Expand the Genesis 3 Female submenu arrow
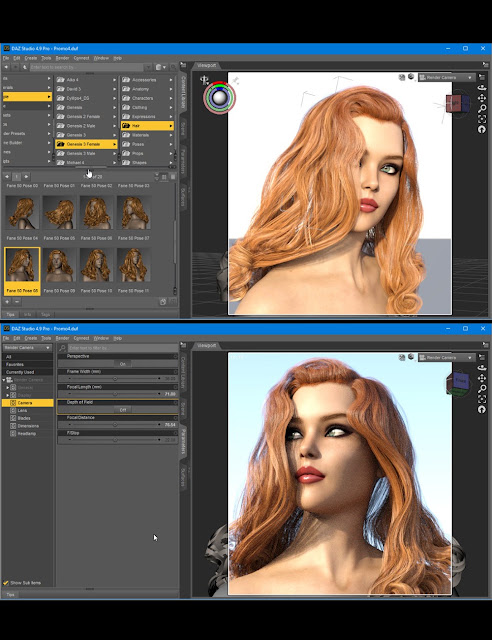The image size is (492, 640). tap(114, 144)
